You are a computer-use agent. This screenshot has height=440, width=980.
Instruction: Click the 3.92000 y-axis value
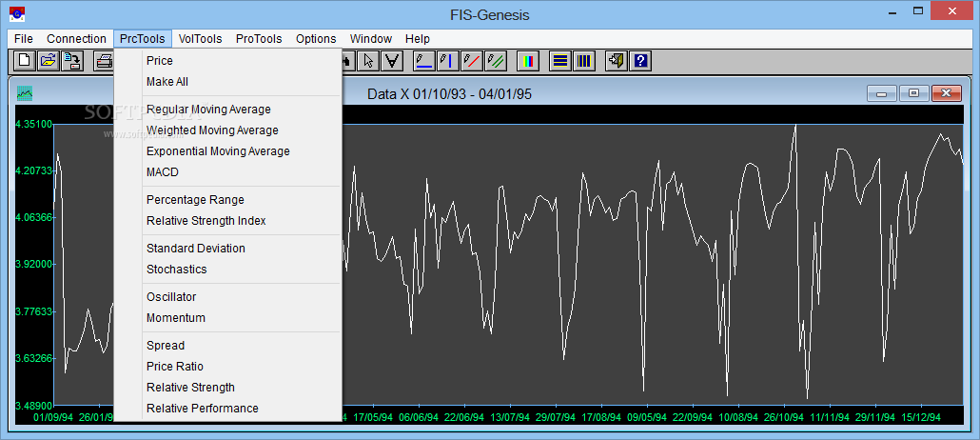pyautogui.click(x=33, y=264)
